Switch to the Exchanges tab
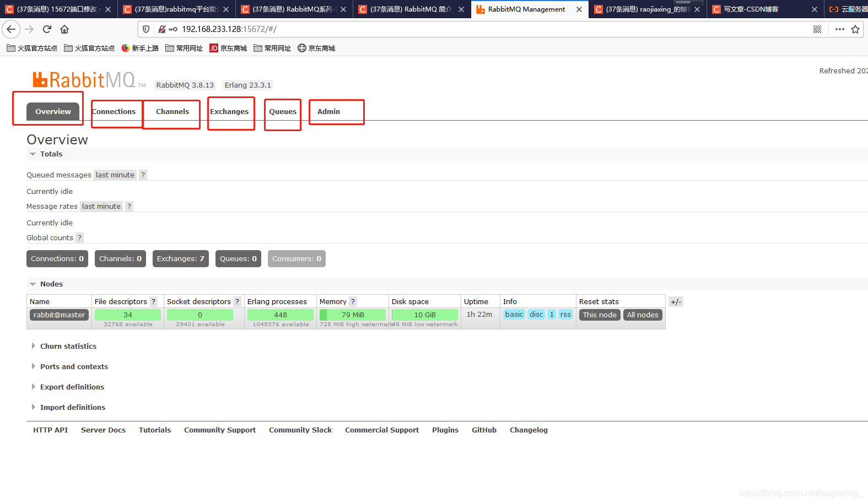The width and height of the screenshot is (868, 503). [229, 111]
